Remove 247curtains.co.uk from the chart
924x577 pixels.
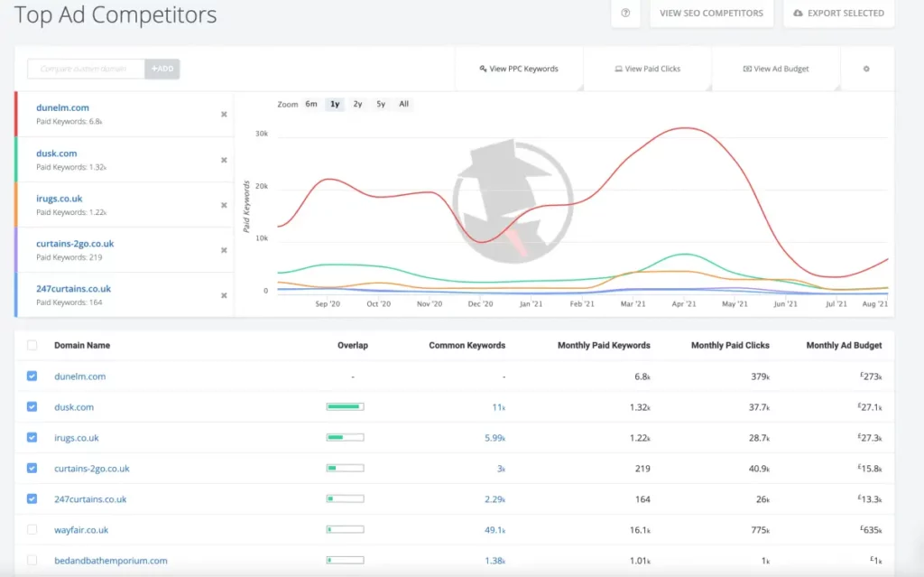[224, 295]
